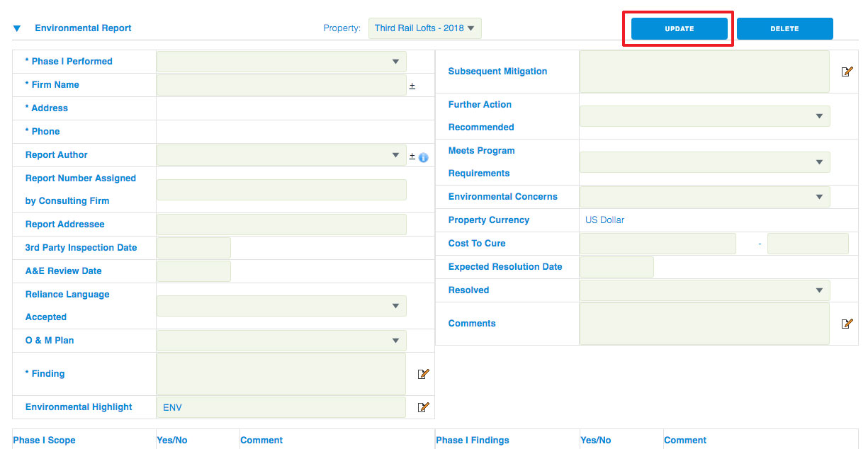Screen dimensions: 868x449
Task: Open the Comments text editor icon
Action: point(847,324)
